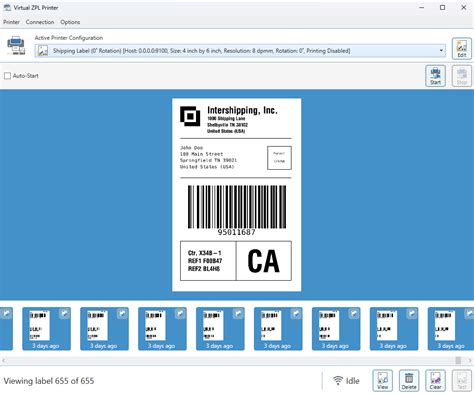Image resolution: width=474 pixels, height=394 pixels.
Task: Open the Printer menu
Action: 11,22
